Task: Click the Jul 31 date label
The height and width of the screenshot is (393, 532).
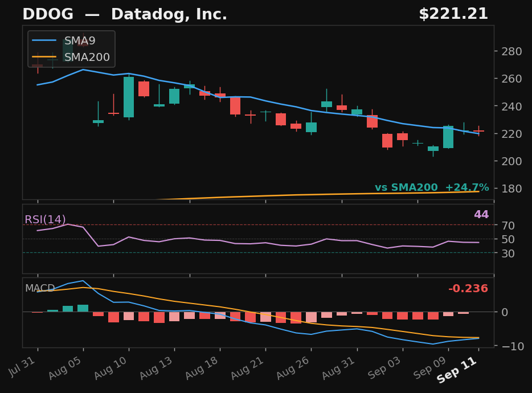Action: click(22, 366)
